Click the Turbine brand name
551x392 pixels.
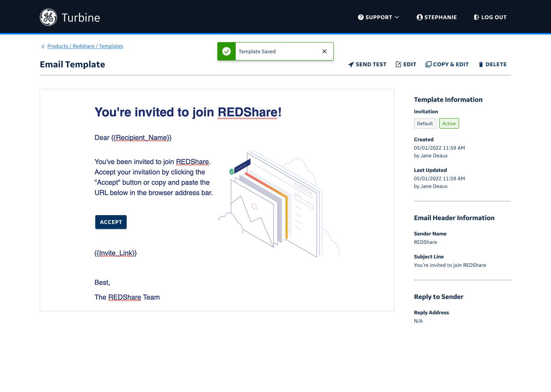tap(81, 18)
